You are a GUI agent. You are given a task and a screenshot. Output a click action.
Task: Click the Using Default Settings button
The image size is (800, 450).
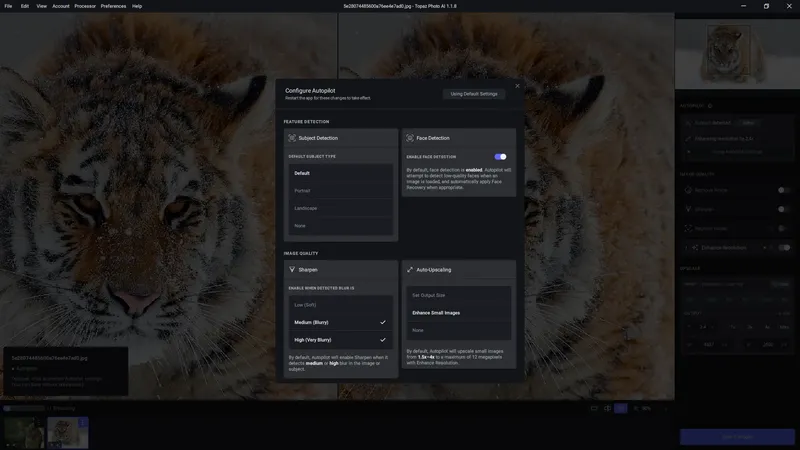click(x=473, y=94)
